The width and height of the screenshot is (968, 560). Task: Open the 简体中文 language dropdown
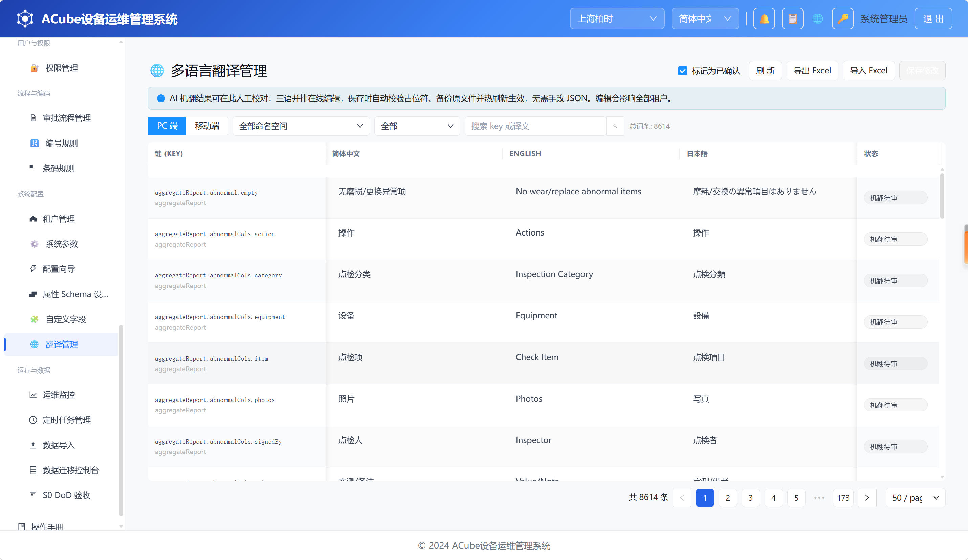click(x=705, y=18)
